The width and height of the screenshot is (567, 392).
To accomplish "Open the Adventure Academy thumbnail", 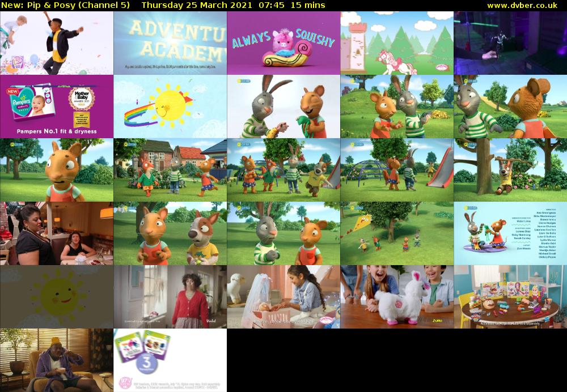I will (170, 43).
